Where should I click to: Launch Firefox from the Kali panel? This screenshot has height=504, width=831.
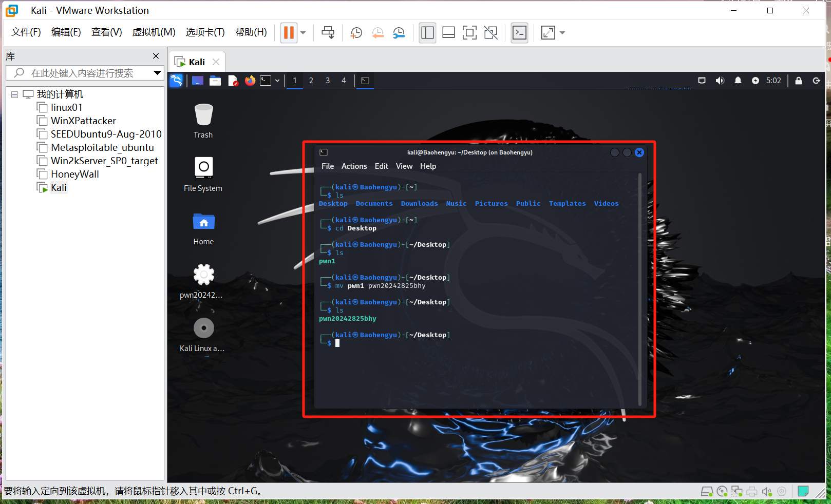tap(250, 81)
